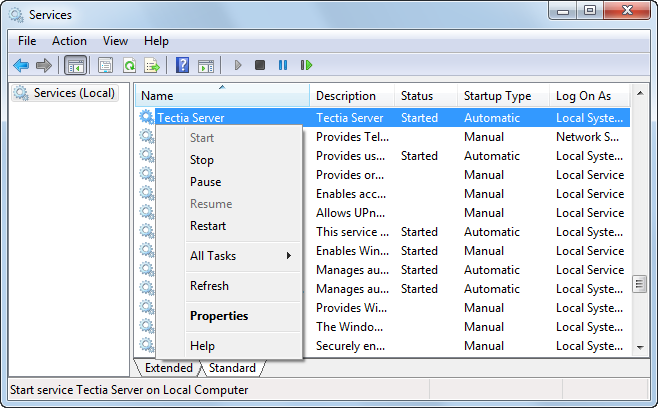Choose Pause in the context menu

(229, 182)
